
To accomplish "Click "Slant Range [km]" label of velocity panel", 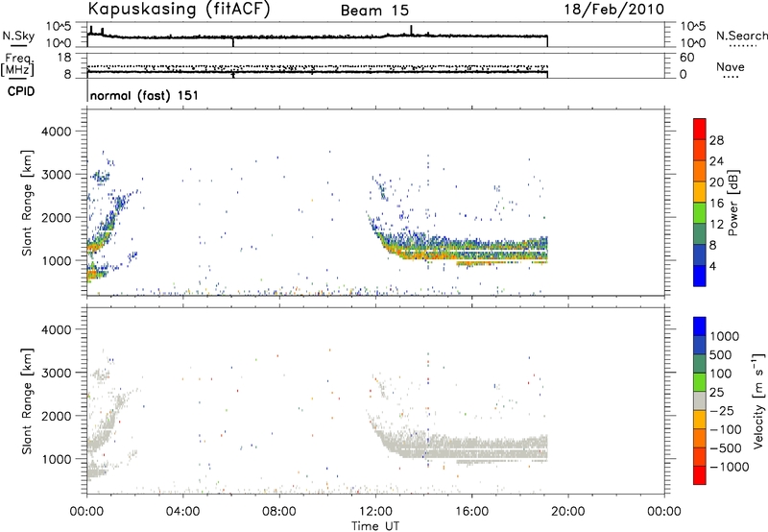I will pyautogui.click(x=27, y=401).
